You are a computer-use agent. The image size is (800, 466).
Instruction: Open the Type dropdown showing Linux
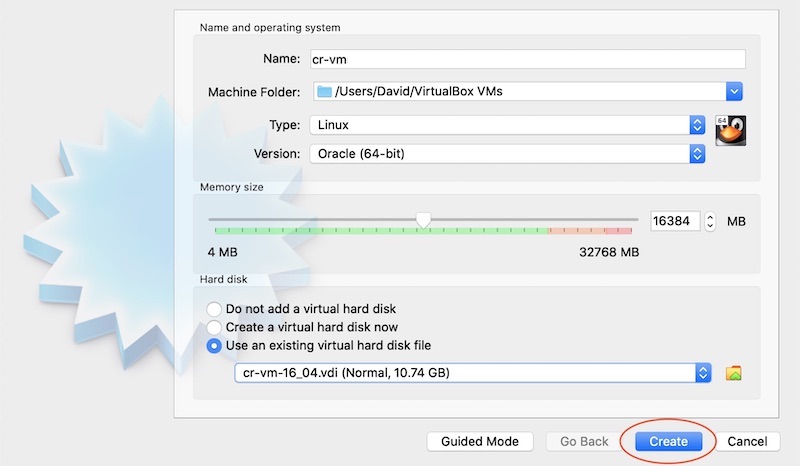click(697, 125)
